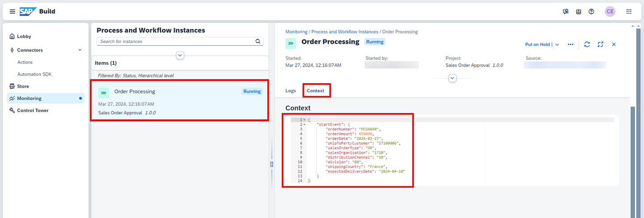Open the CE user avatar menu
644x218 pixels.
(x=610, y=12)
